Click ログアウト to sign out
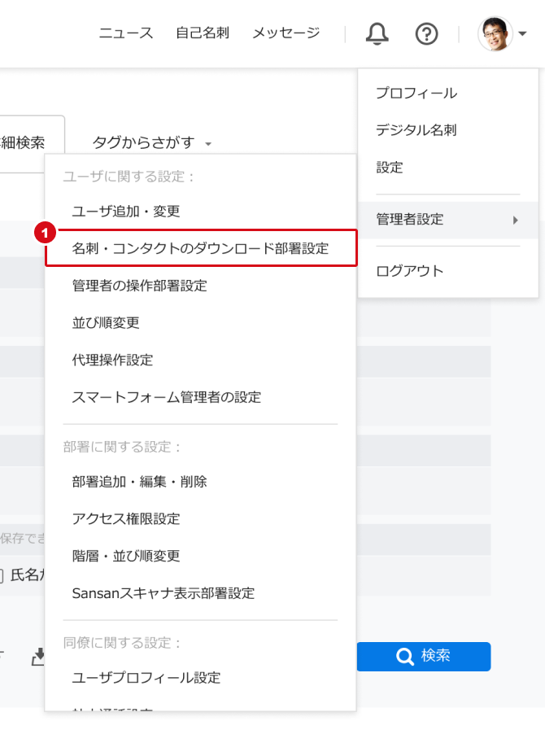The width and height of the screenshot is (545, 756). (x=409, y=271)
